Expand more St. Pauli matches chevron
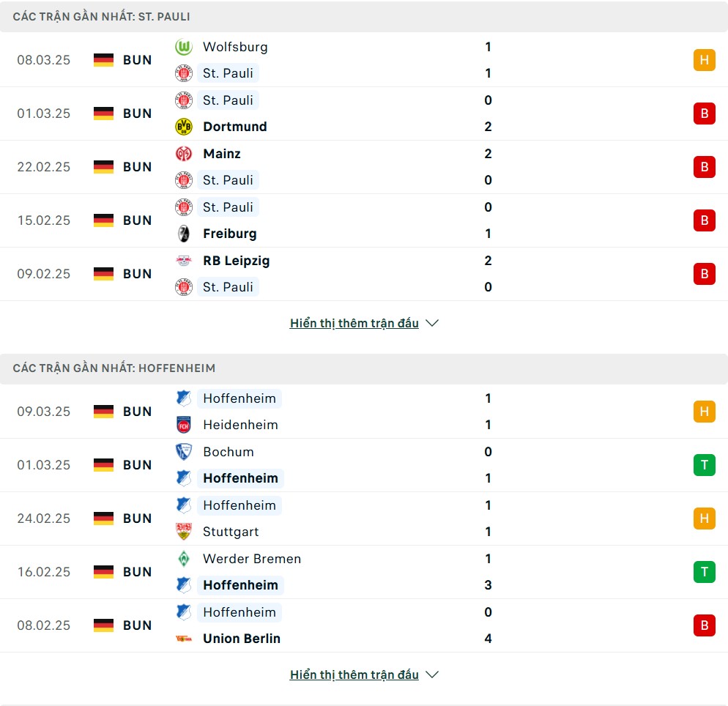The image size is (728, 706). pyautogui.click(x=432, y=323)
